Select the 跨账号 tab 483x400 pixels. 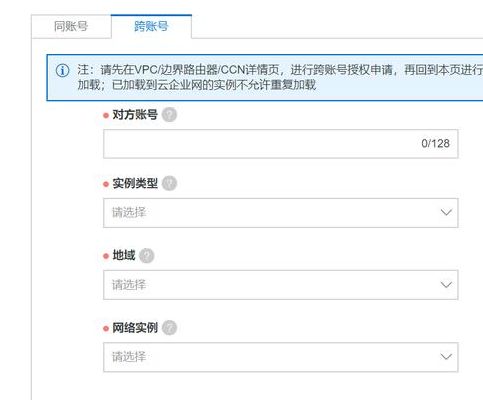(x=151, y=26)
